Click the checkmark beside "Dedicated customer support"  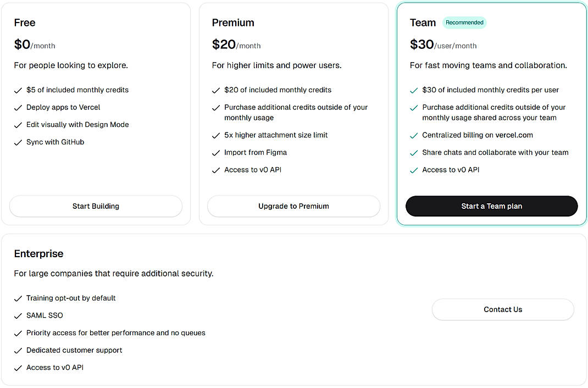pos(18,350)
